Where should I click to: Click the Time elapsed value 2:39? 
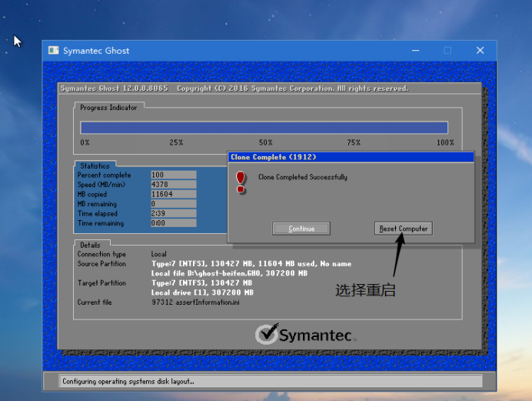(174, 213)
